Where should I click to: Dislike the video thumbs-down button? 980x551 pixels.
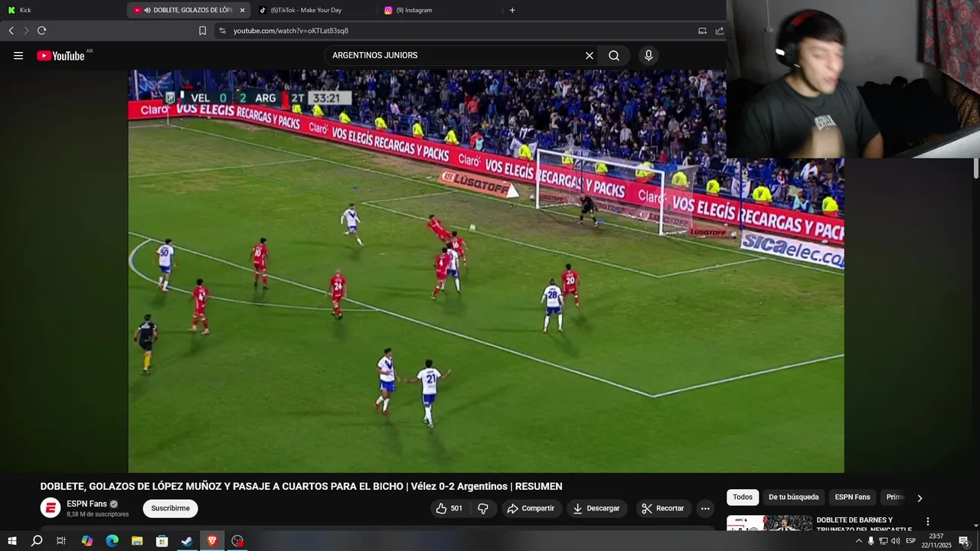[482, 508]
